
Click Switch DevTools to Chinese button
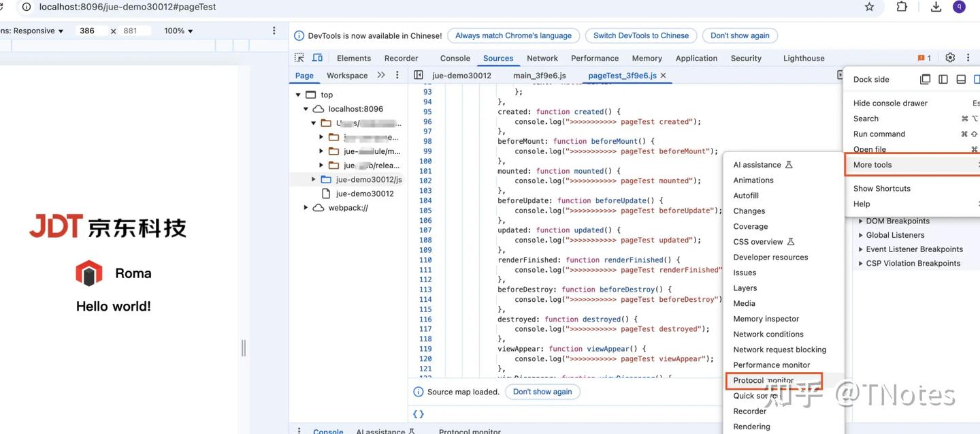pos(641,35)
